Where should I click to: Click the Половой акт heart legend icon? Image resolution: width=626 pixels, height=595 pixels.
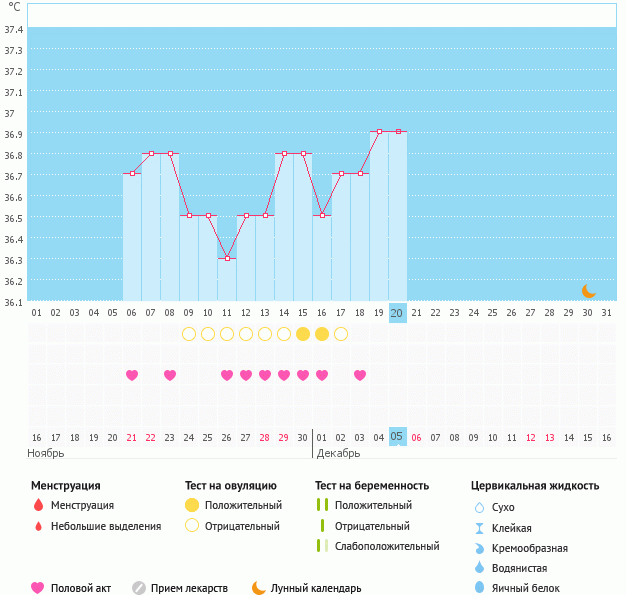coord(38,588)
